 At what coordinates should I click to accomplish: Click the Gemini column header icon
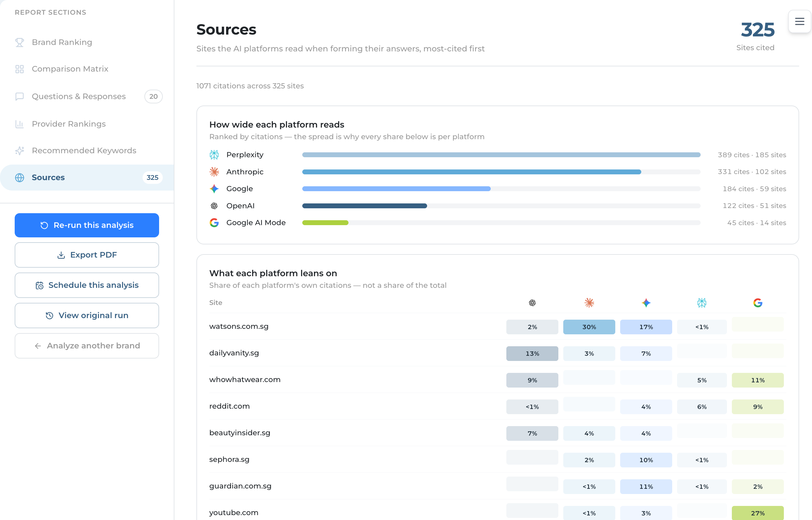pos(646,303)
